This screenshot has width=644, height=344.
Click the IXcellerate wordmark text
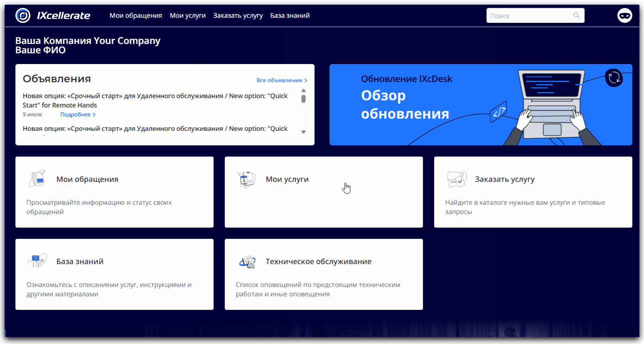point(64,15)
